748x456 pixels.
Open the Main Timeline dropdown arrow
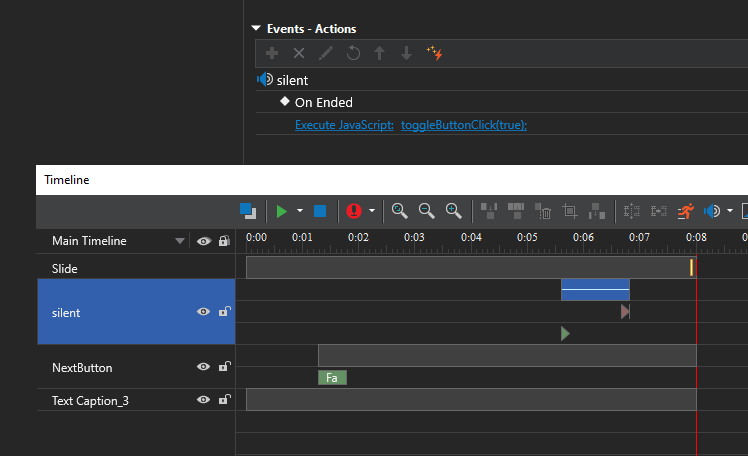click(180, 241)
